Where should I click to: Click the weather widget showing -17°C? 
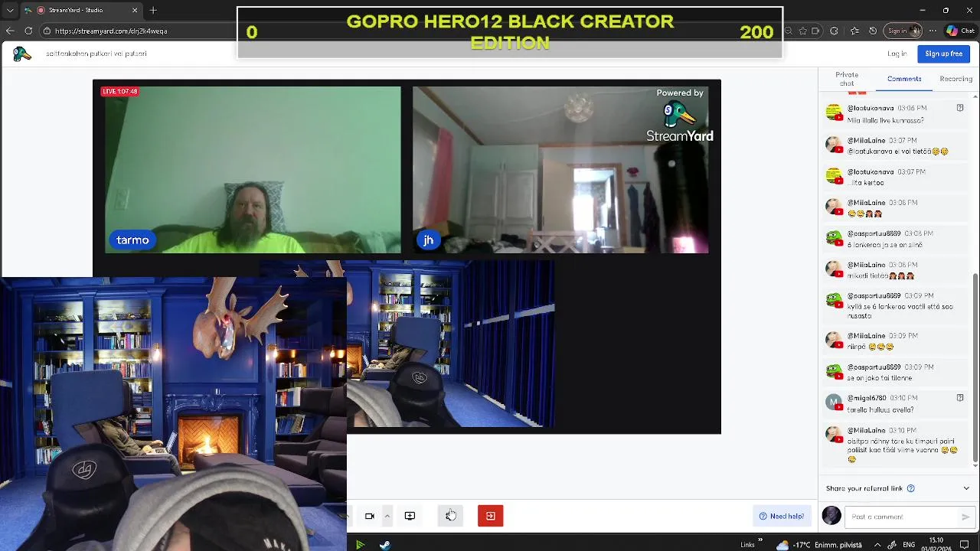pyautogui.click(x=819, y=545)
